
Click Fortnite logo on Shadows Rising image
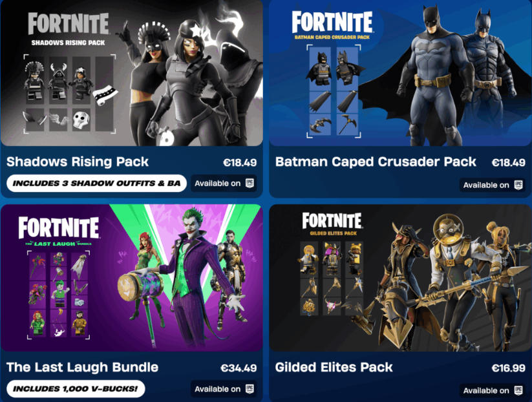point(68,23)
